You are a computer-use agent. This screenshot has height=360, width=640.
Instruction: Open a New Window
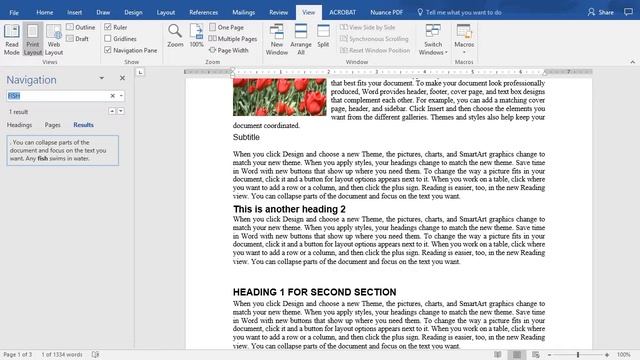277,40
